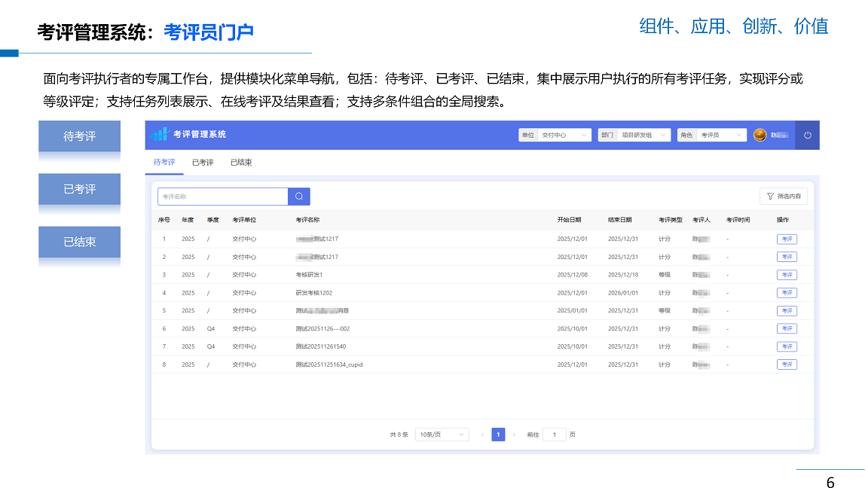Open the 角色 考评员 dropdown

pyautogui.click(x=711, y=136)
